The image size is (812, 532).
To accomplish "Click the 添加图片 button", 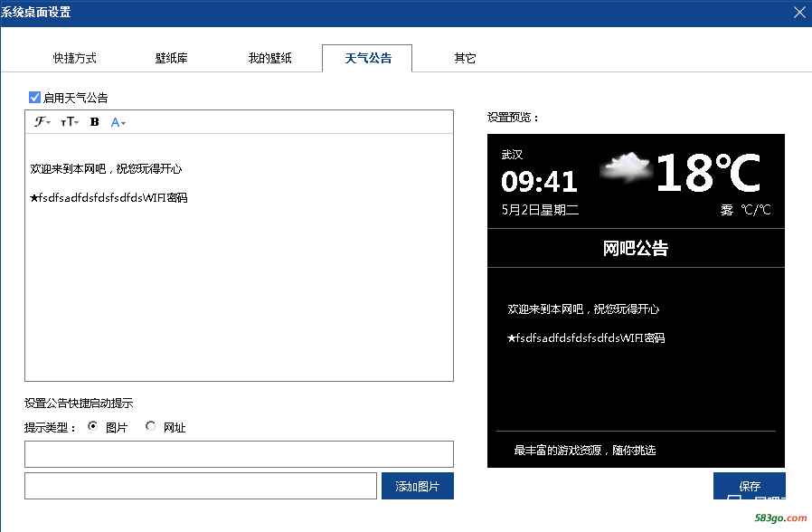I will click(418, 486).
